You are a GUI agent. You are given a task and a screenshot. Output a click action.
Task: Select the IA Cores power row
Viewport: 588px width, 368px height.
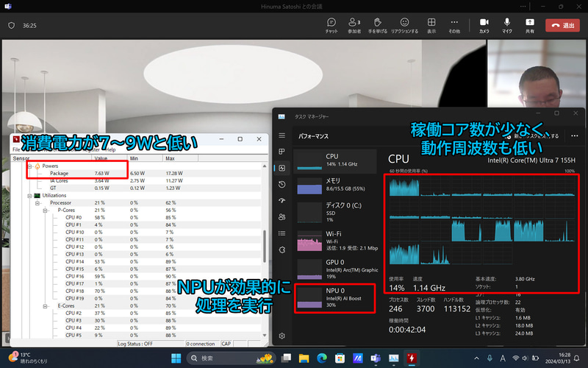[x=136, y=180]
